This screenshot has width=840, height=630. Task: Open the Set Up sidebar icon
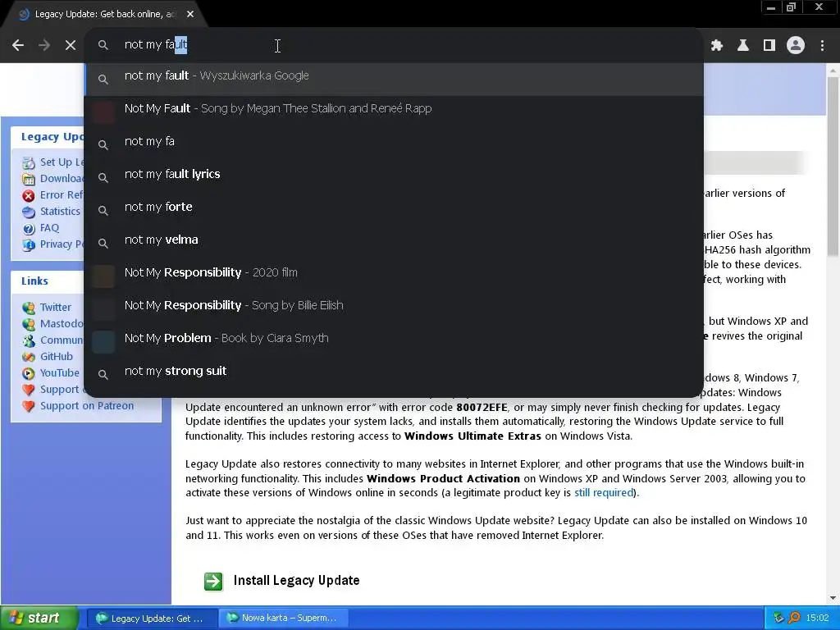pyautogui.click(x=29, y=162)
